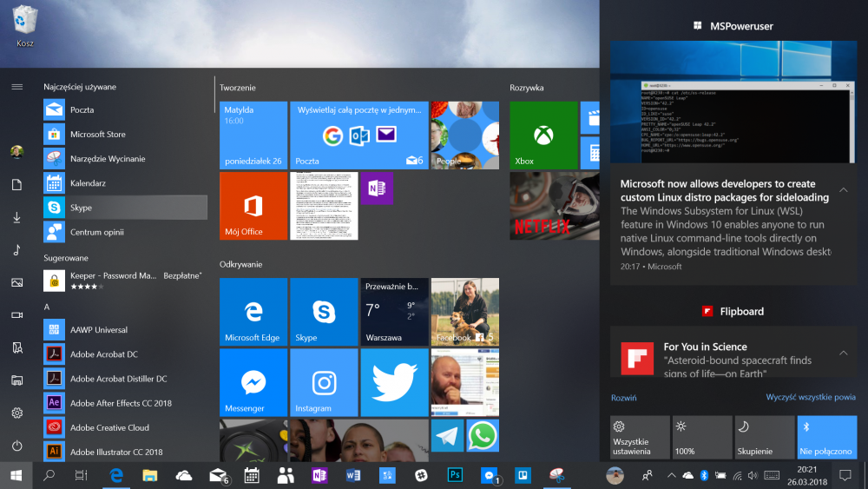
Task: Show hidden tray icons chevron
Action: (x=671, y=475)
